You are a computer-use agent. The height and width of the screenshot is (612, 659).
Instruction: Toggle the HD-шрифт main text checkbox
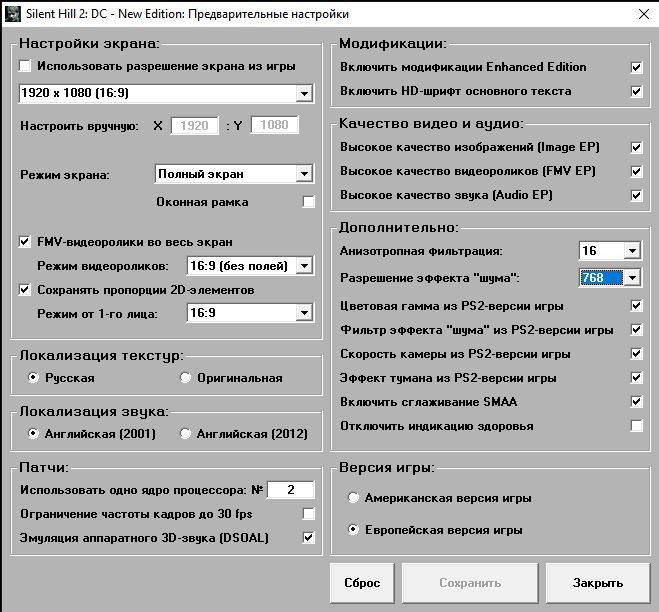[x=636, y=92]
